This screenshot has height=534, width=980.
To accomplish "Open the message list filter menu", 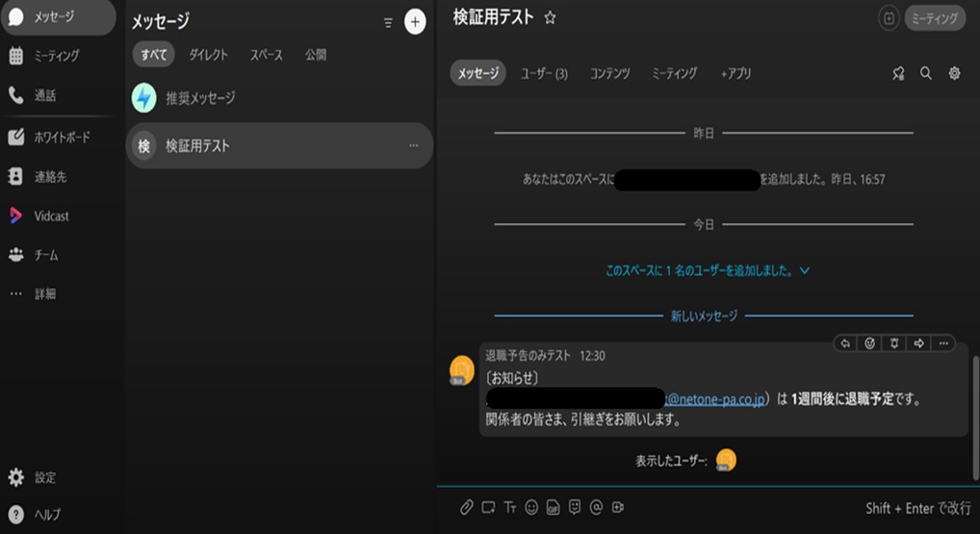I will pyautogui.click(x=388, y=22).
